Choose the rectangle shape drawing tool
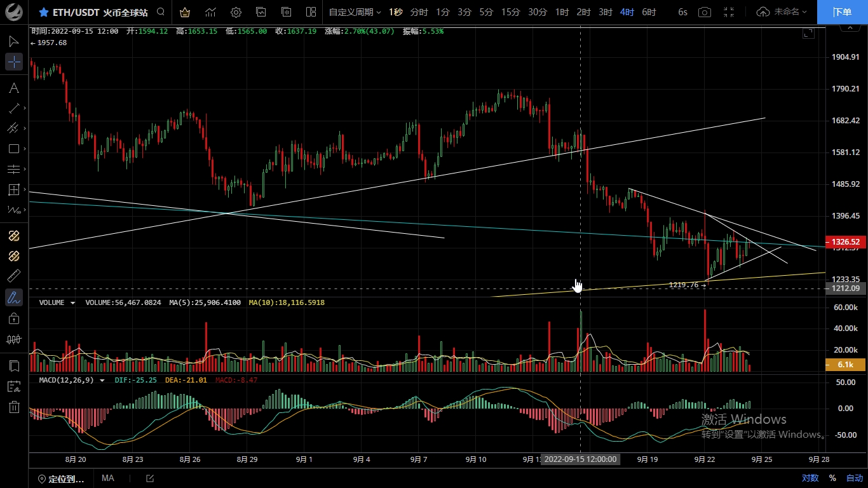Viewport: 868px width, 488px height. click(x=14, y=149)
